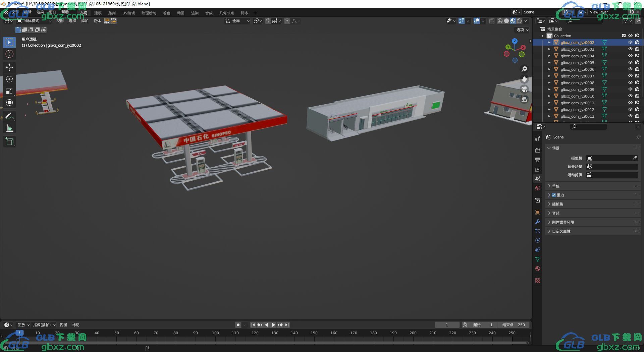Open the Object Data green triangle tab
Screen dimensions: 644x352
coord(538,259)
